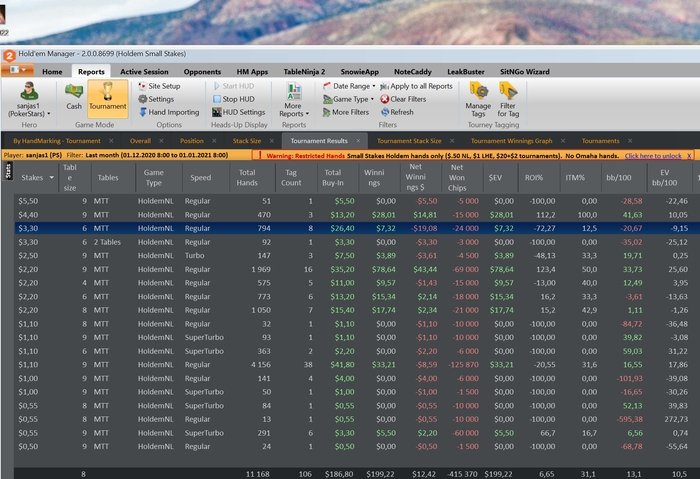The width and height of the screenshot is (700, 479).
Task: Open Date Range filter dropdown
Action: tap(349, 86)
